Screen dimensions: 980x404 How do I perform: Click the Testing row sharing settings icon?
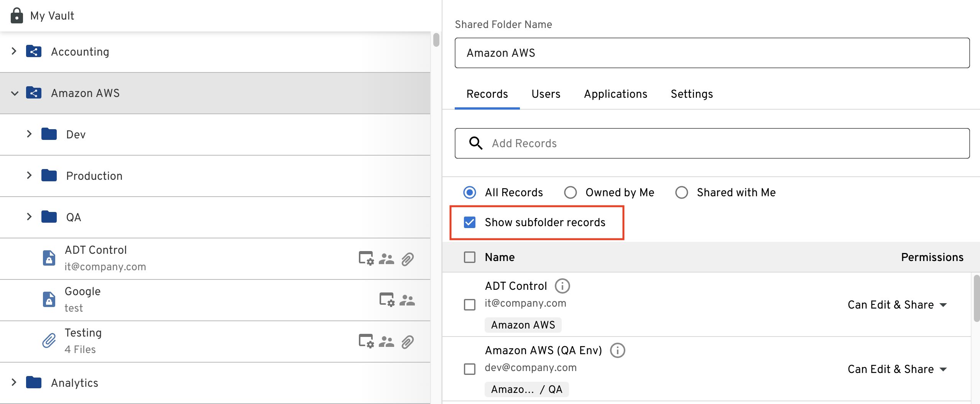coord(366,341)
